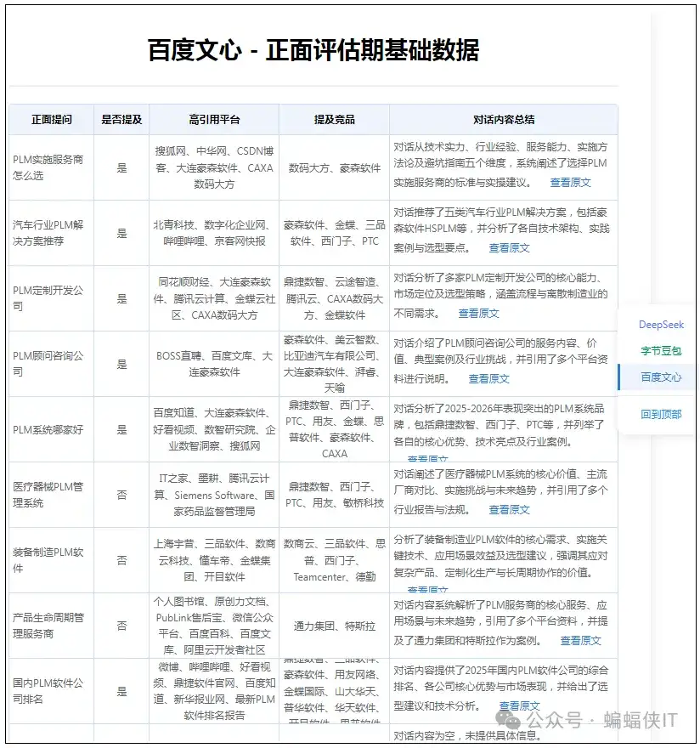The height and width of the screenshot is (748, 700).
Task: Open 查看原文 in 国内PLM软件公司排名 row
Action: point(519,706)
